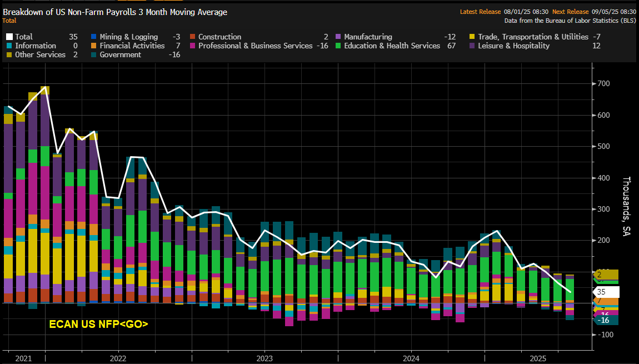The width and height of the screenshot is (639, 364).
Task: Click the chart title Breakdown of US Non-Farm Payrolls
Action: [115, 12]
